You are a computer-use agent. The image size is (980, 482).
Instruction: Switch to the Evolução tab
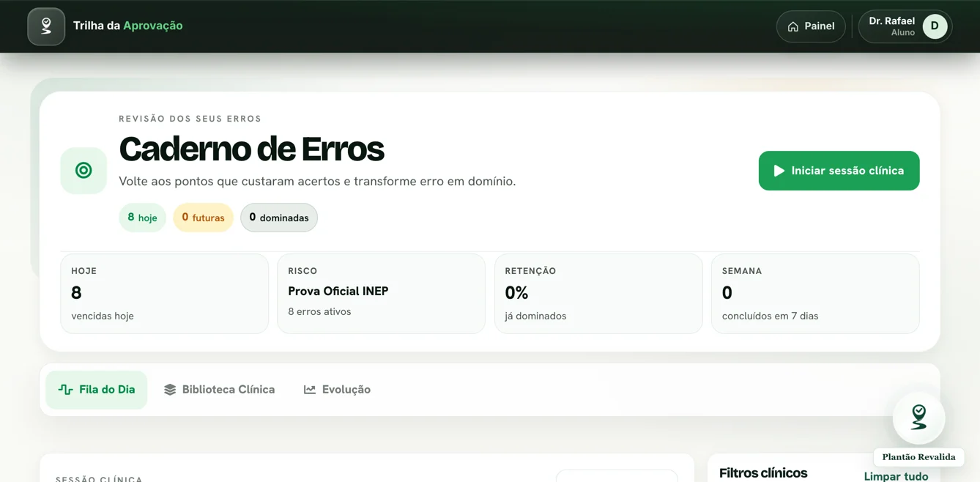pos(338,390)
